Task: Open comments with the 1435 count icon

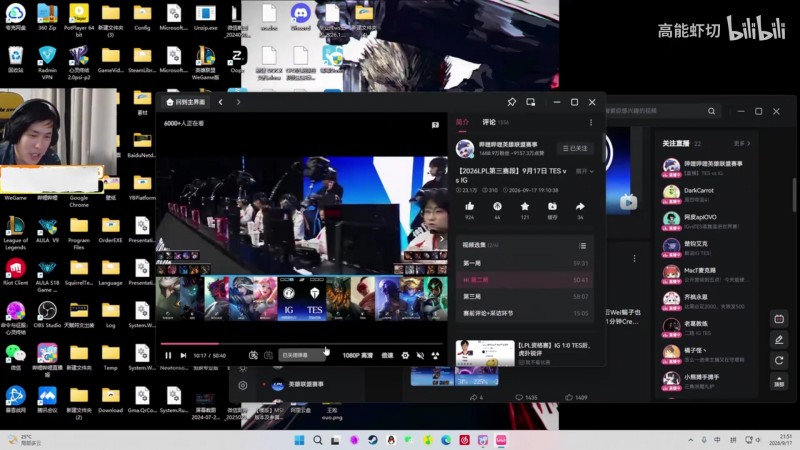Action: coord(526,397)
